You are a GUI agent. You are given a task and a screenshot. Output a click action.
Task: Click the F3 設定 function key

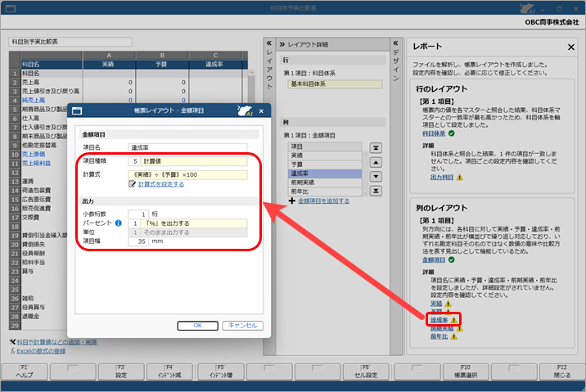tap(121, 372)
